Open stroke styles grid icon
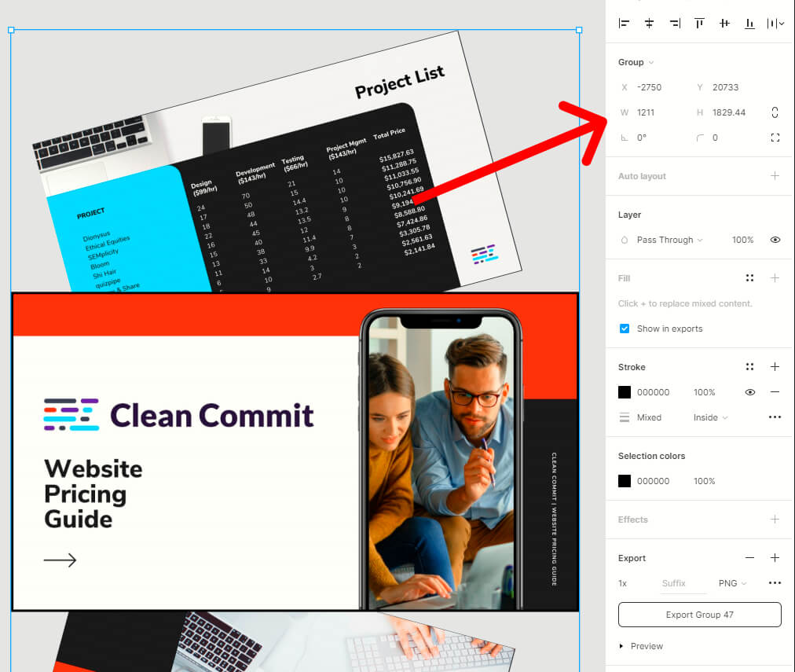The height and width of the screenshot is (672, 795). pyautogui.click(x=750, y=367)
